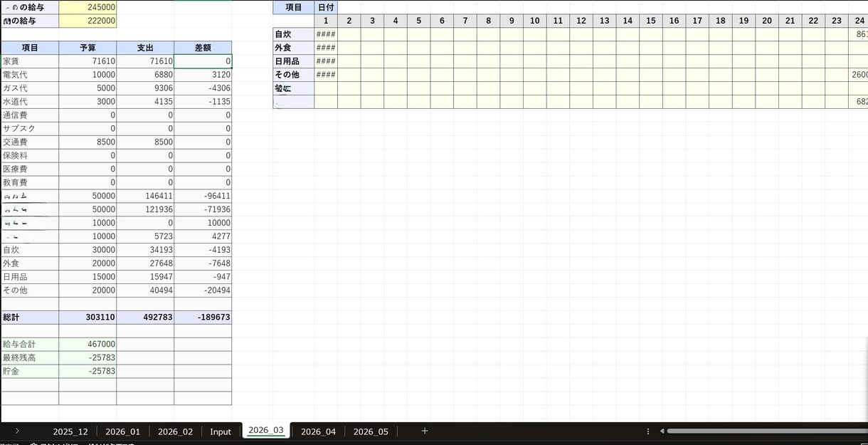Select the 保険料 row label
Image resolution: width=868 pixels, height=445 pixels.
(x=30, y=156)
